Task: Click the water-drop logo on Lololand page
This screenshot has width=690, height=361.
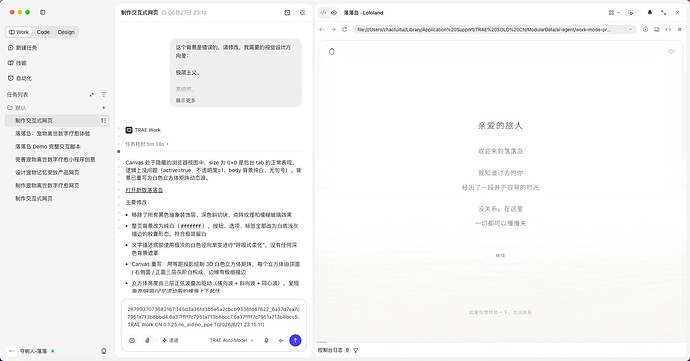Action: 332,52
